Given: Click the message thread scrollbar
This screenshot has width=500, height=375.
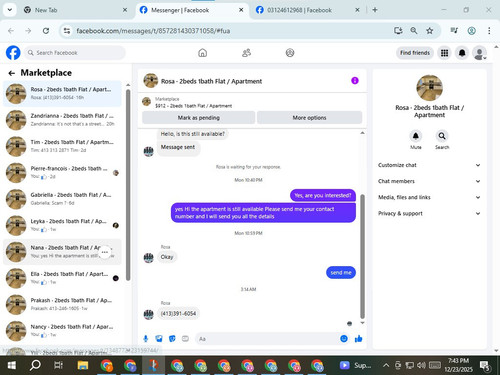Looking at the screenshot, I should click(362, 257).
